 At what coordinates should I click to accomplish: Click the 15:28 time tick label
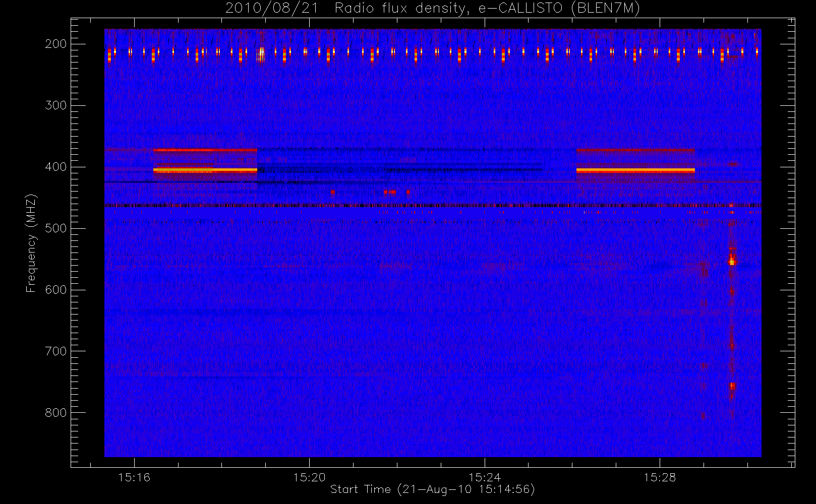[659, 477]
